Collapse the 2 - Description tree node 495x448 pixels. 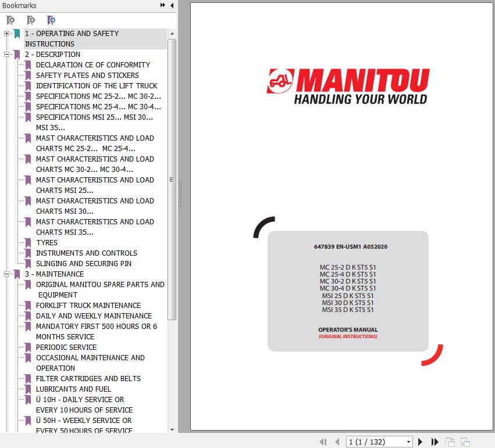point(6,54)
